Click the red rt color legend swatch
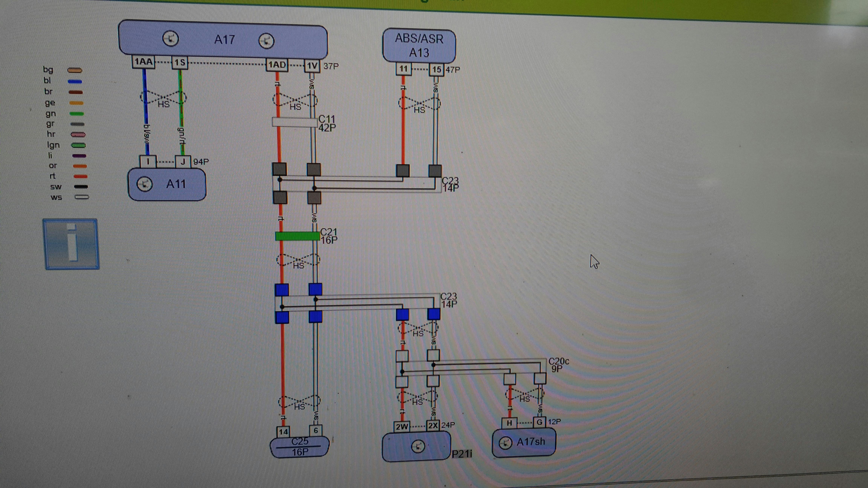The height and width of the screenshot is (488, 868). click(x=81, y=176)
